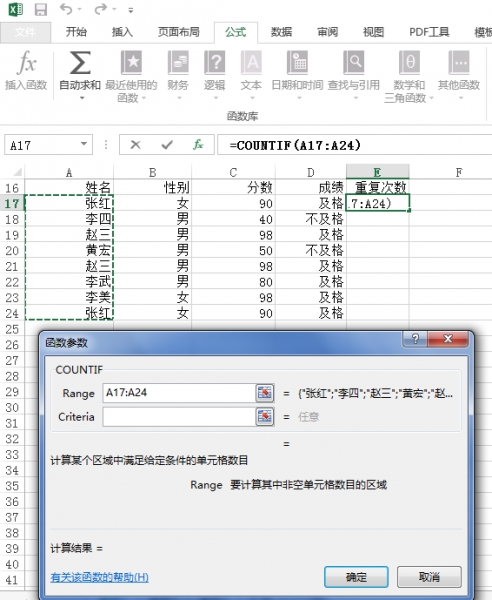
Task: Open the 文本 functions menu
Action: [251, 75]
